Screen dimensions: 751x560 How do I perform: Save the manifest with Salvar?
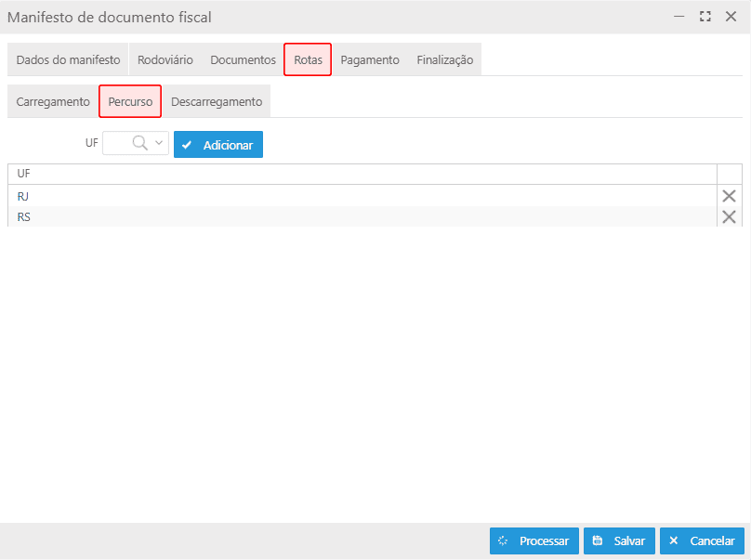619,540
